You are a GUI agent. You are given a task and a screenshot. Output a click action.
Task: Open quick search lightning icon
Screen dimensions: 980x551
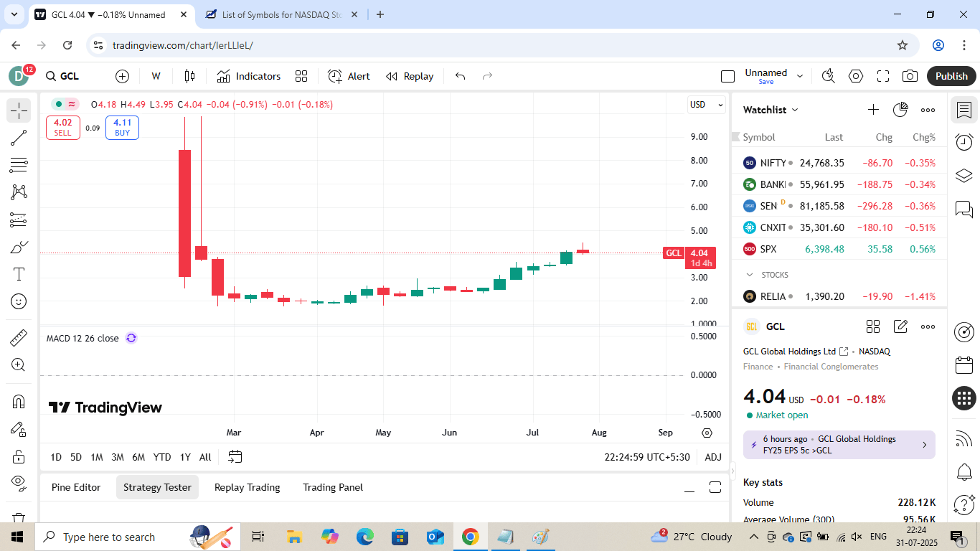[x=829, y=76]
